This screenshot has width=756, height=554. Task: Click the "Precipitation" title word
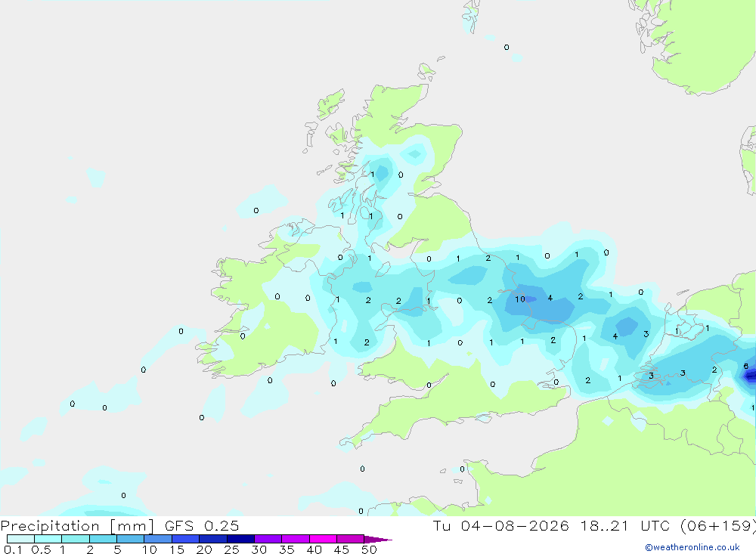pos(50,526)
